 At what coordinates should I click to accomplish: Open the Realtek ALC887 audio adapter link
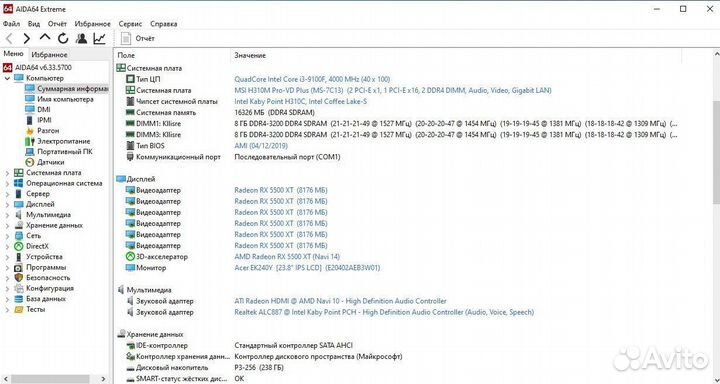pos(384,312)
